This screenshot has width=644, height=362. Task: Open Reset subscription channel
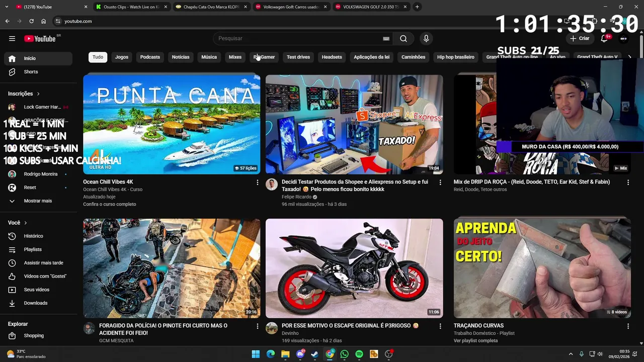[38, 188]
